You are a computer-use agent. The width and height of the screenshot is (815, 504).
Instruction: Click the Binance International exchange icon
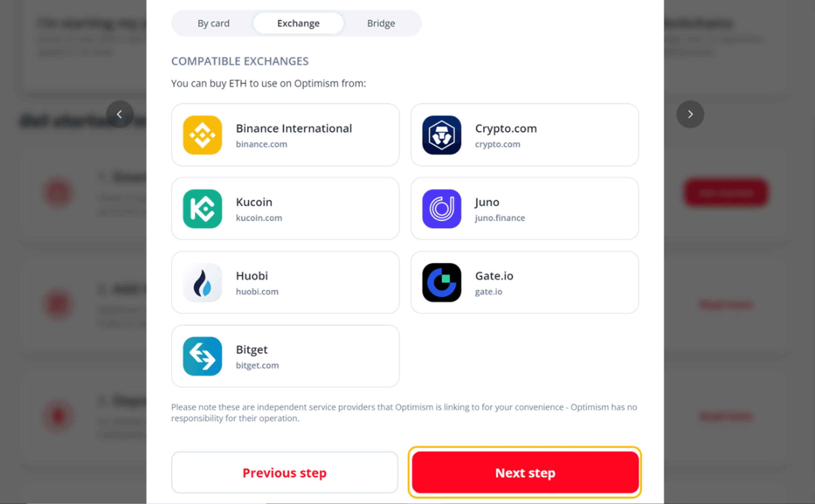coord(202,135)
